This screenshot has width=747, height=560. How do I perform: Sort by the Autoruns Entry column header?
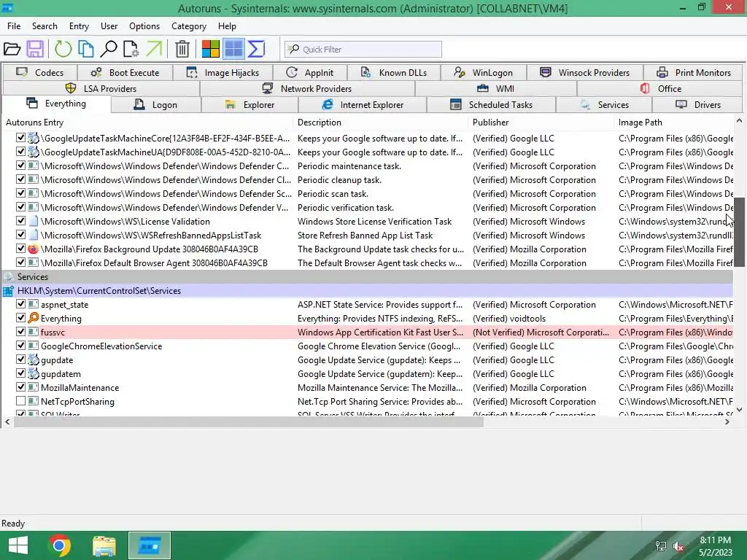pyautogui.click(x=147, y=122)
